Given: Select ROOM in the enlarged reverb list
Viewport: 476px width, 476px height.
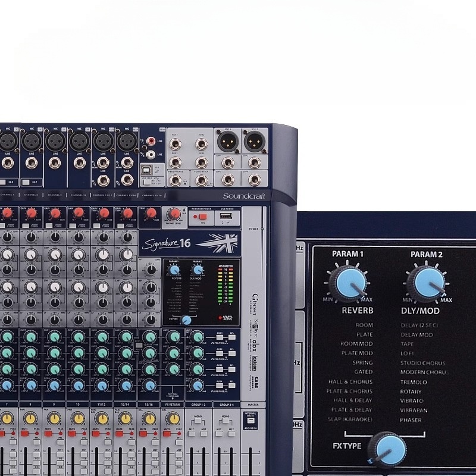Looking at the screenshot, I should 364,325.
